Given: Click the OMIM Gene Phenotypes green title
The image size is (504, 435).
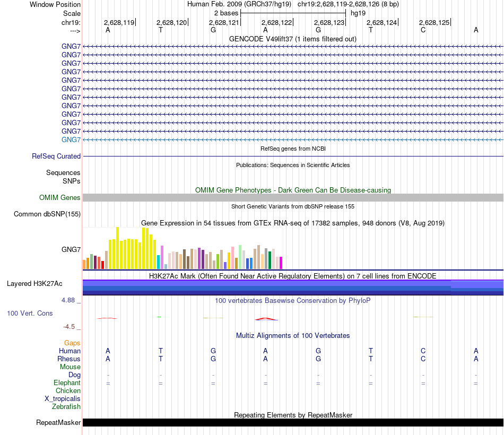Looking at the screenshot, I should pos(293,190).
